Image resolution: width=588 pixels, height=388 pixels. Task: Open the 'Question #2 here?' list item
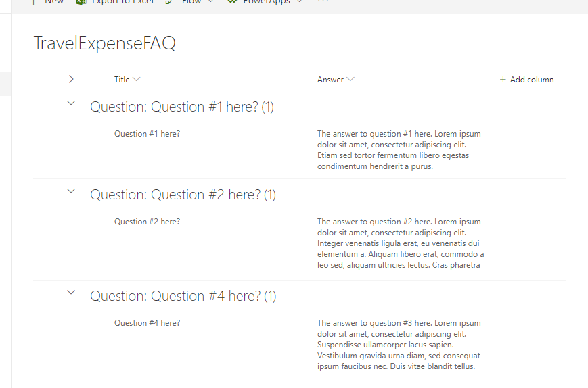tap(147, 222)
